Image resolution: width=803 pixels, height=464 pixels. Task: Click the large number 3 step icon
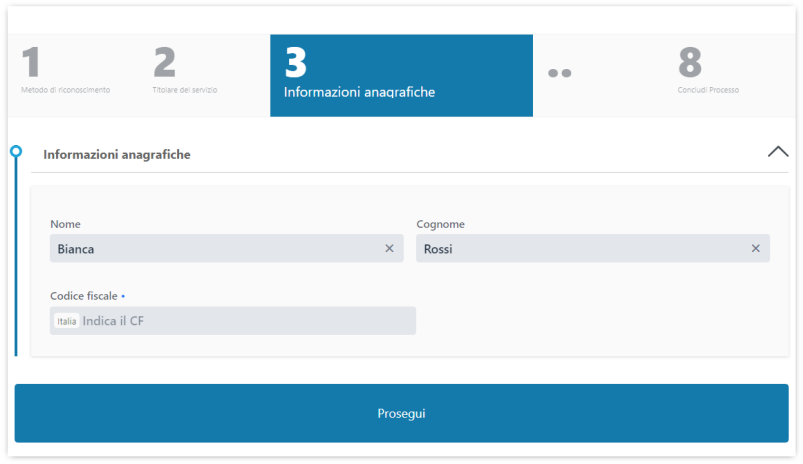tap(295, 62)
